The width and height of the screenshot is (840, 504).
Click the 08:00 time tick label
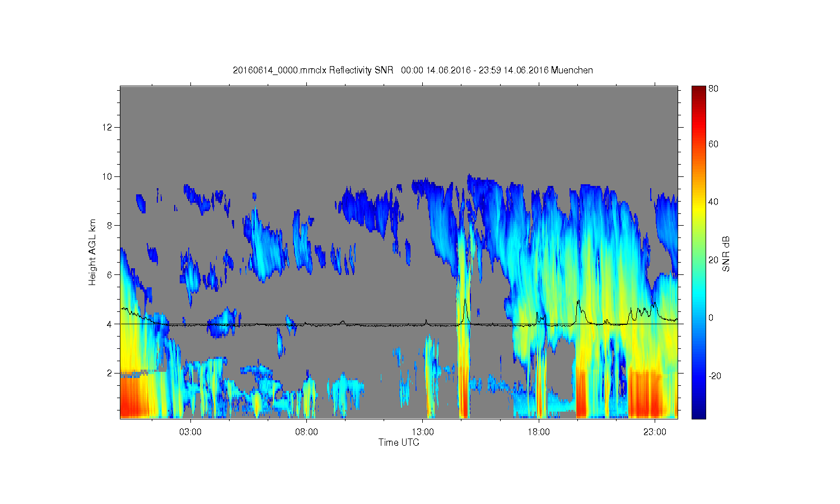click(x=306, y=432)
